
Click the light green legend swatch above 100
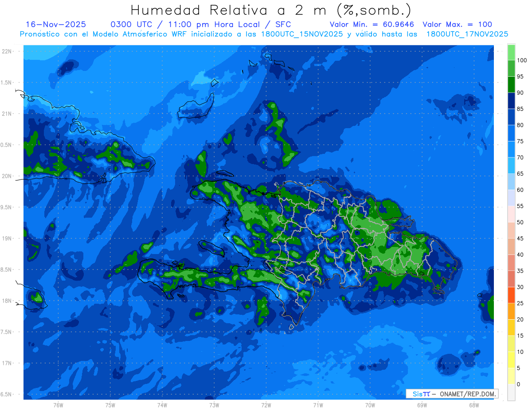(x=511, y=52)
